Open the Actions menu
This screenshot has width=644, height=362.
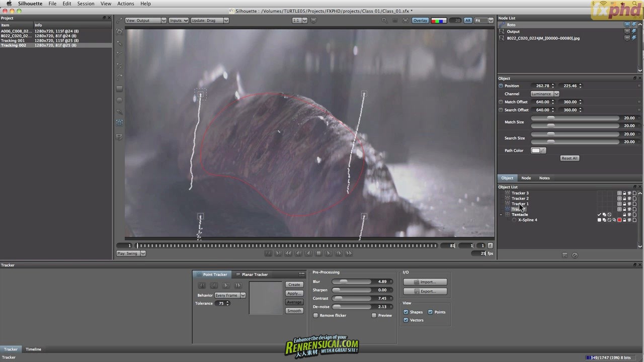(125, 4)
